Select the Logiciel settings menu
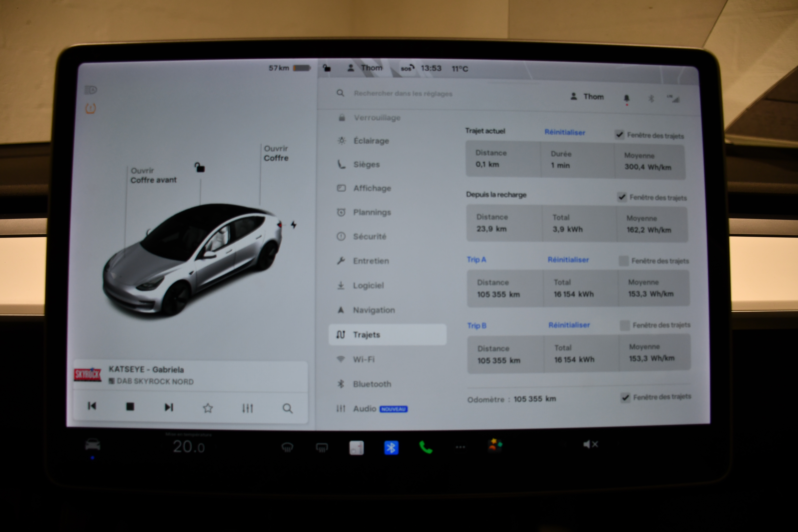This screenshot has width=798, height=532. point(368,286)
